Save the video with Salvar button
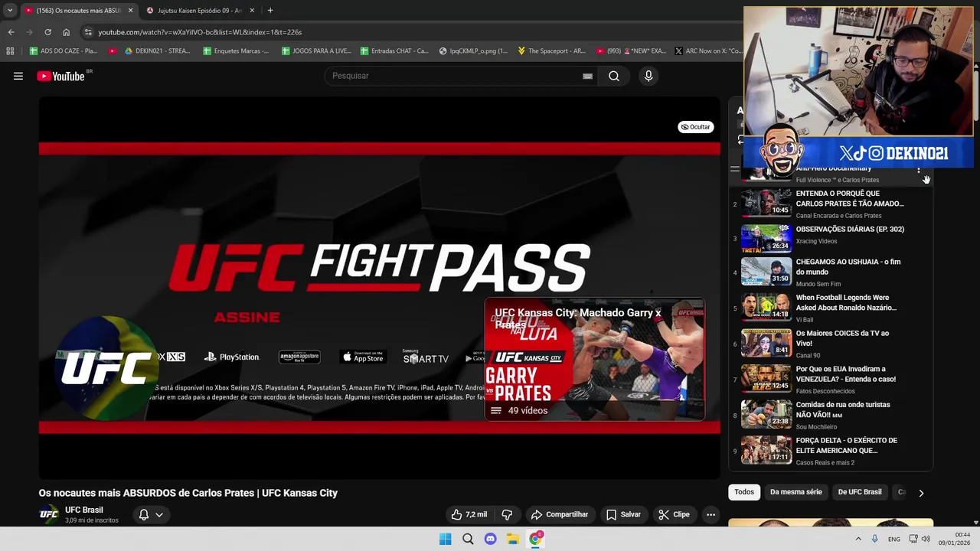Image resolution: width=980 pixels, height=551 pixels. coord(623,515)
